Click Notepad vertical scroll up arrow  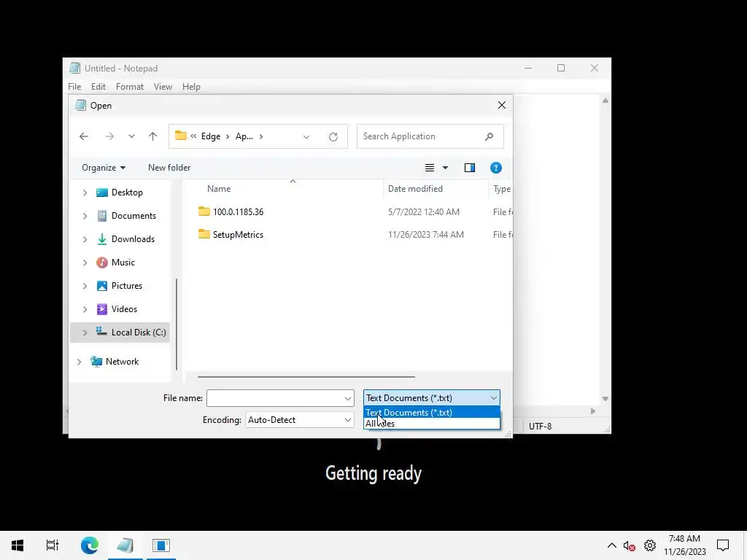(x=605, y=101)
